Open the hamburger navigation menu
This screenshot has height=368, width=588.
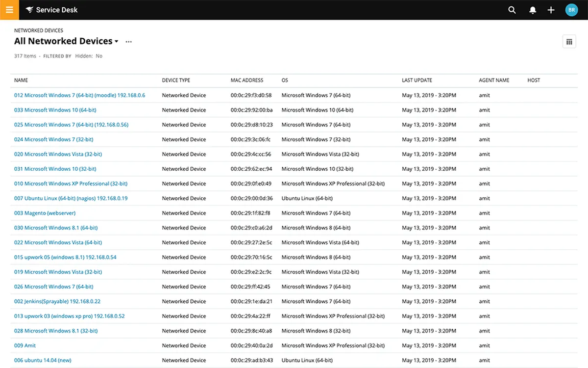pyautogui.click(x=9, y=10)
